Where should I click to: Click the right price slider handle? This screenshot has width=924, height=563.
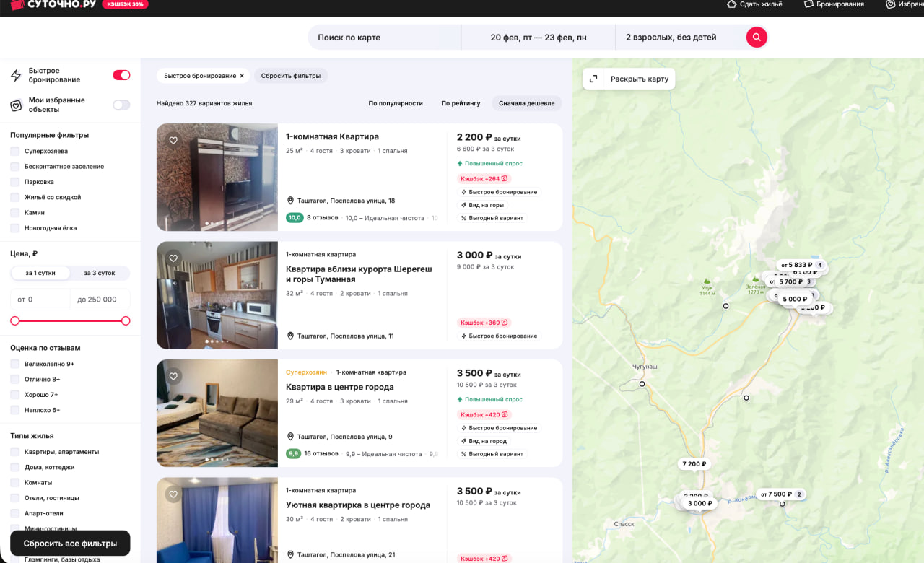coord(126,320)
